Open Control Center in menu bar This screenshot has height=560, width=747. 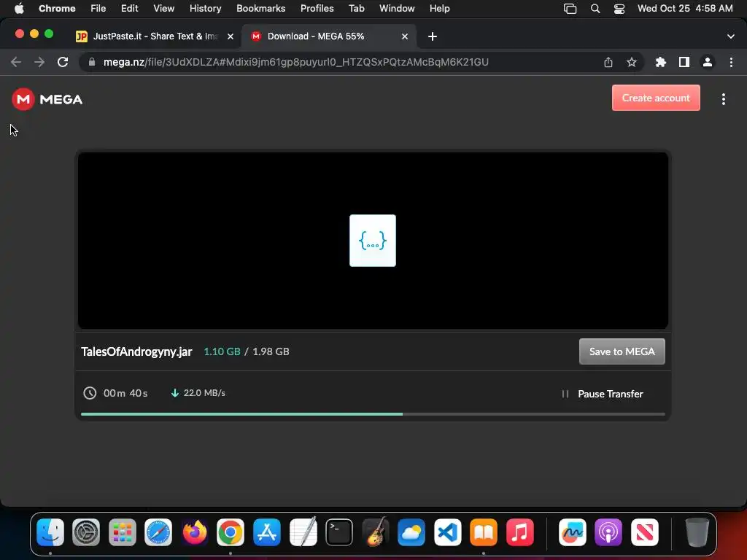click(619, 8)
